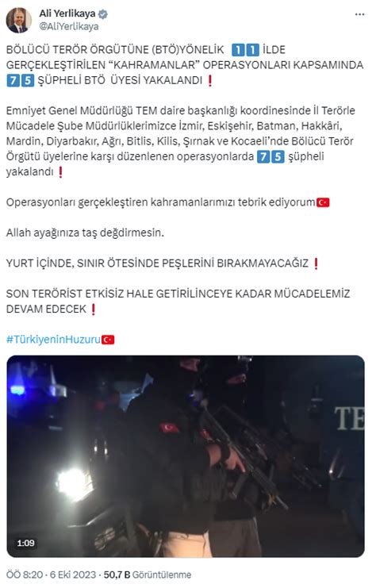Click the exclamation after DEVAM EDECEK

[94, 309]
